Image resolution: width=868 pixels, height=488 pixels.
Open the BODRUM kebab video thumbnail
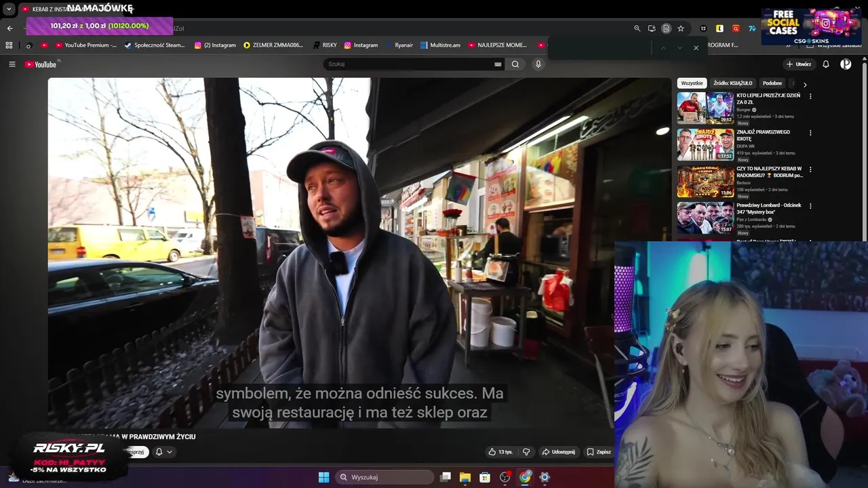tap(705, 181)
